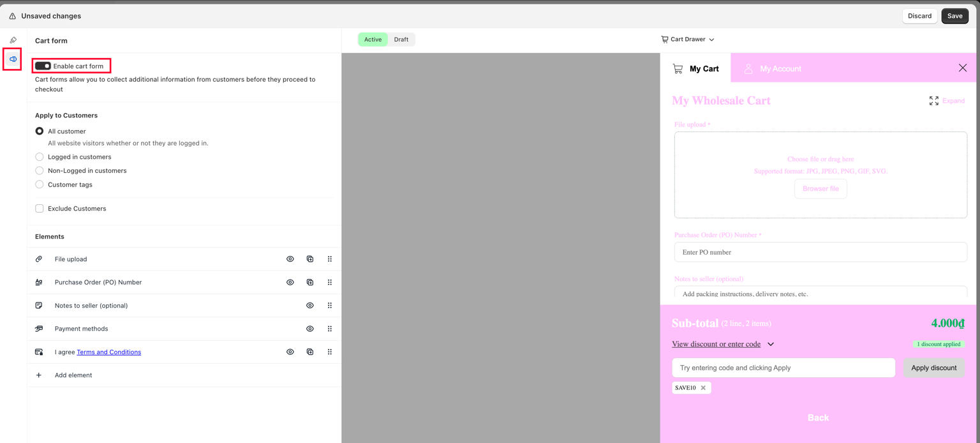Viewport: 980px width, 443px height.
Task: Toggle the Enable cart form switch
Action: click(x=43, y=66)
